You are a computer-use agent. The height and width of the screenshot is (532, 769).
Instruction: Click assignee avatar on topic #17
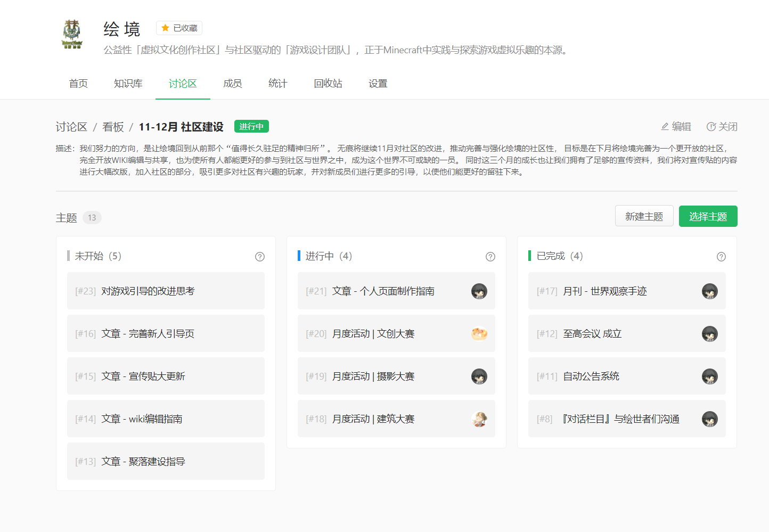[710, 291]
